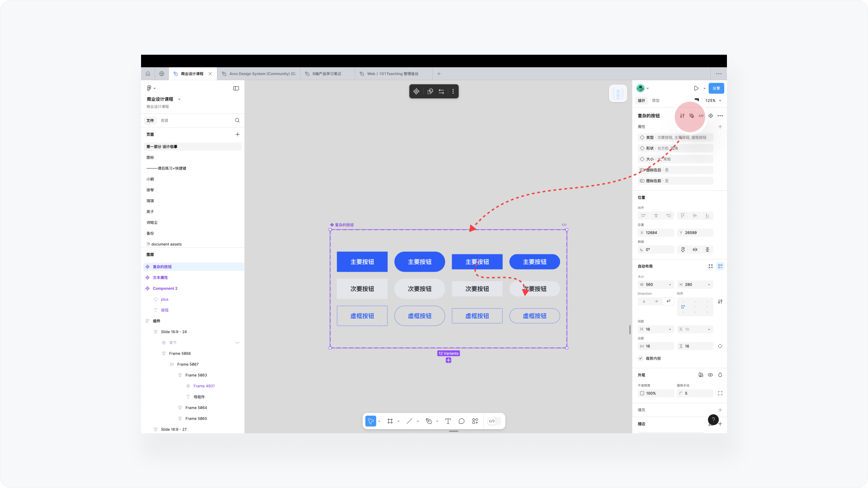Click the rotate 90 degrees icon in 转换
868x488 pixels.
click(683, 249)
